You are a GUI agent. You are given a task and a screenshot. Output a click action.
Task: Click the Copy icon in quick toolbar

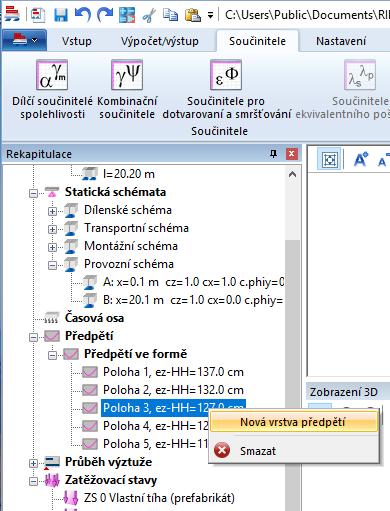[x=170, y=15]
